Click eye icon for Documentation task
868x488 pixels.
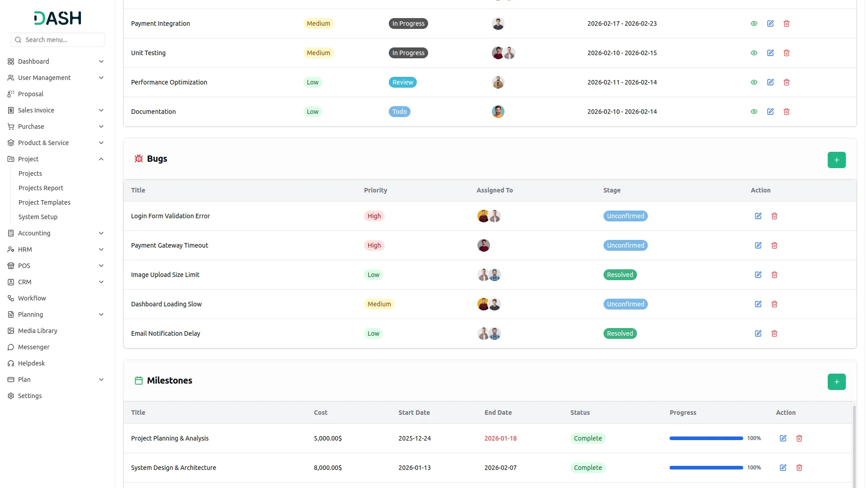[754, 112]
